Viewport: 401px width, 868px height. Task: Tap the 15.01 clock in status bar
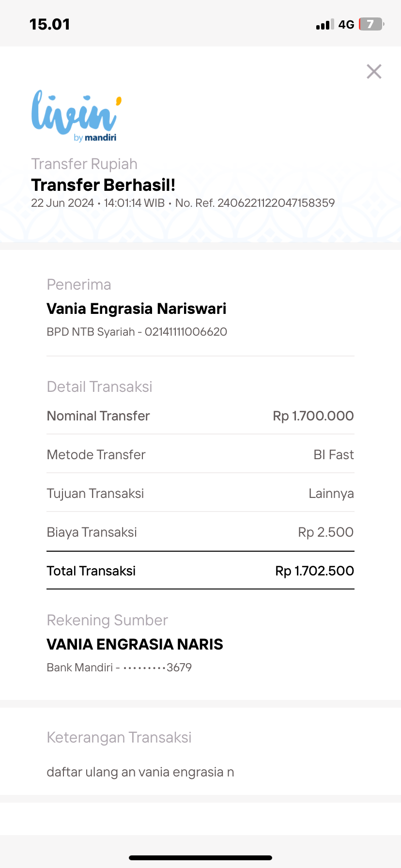pyautogui.click(x=50, y=24)
